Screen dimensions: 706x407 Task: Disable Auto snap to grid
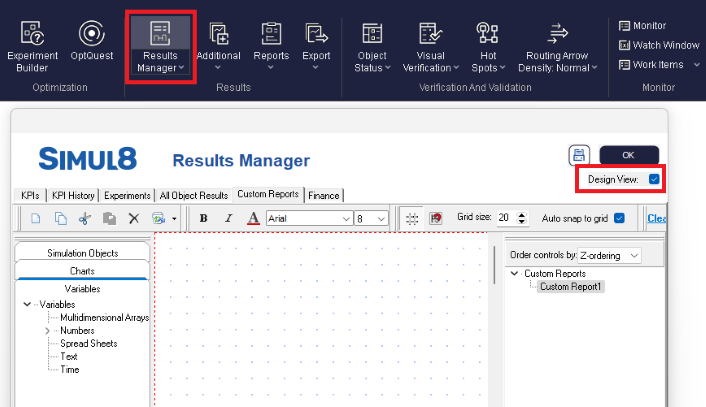pos(619,217)
